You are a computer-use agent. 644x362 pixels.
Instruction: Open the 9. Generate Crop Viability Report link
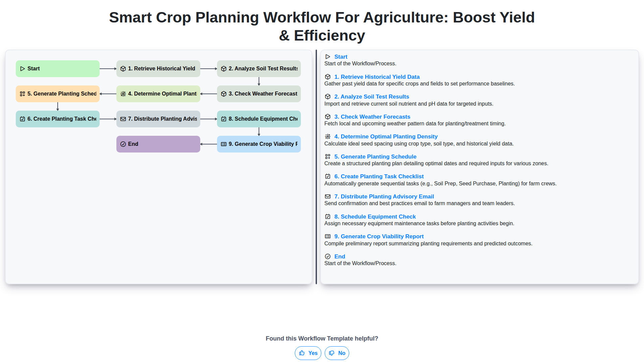tap(379, 236)
